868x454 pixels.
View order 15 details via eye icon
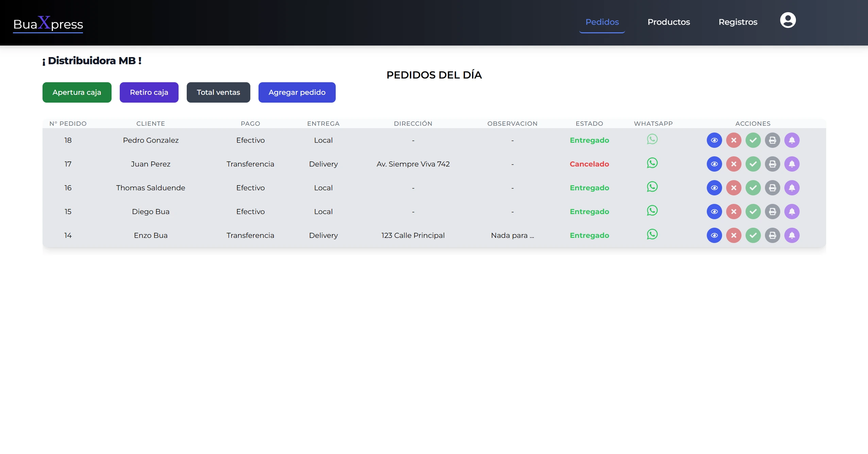point(714,212)
